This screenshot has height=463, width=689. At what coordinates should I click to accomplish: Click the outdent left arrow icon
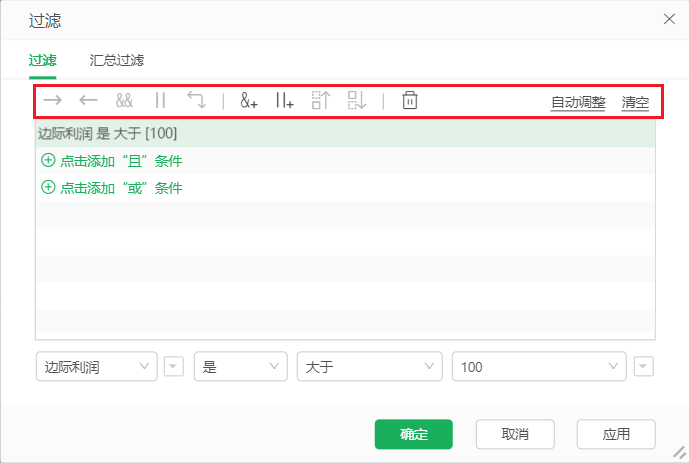[x=88, y=101]
